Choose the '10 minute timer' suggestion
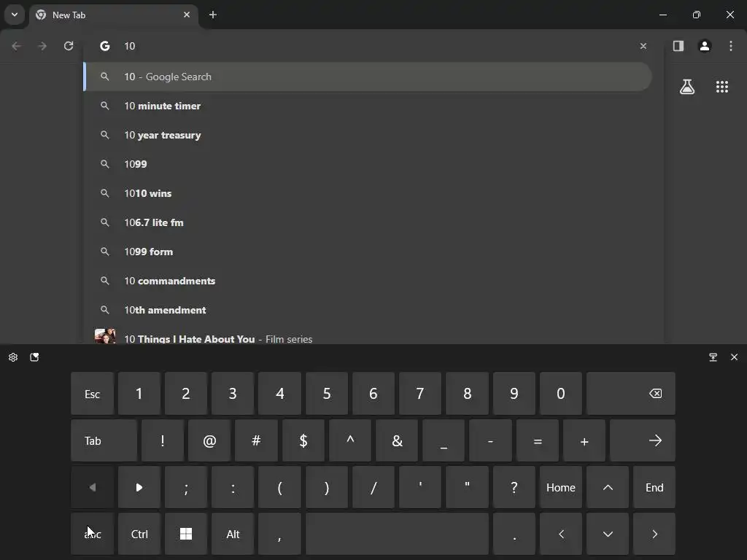This screenshot has width=747, height=560. tap(368, 106)
